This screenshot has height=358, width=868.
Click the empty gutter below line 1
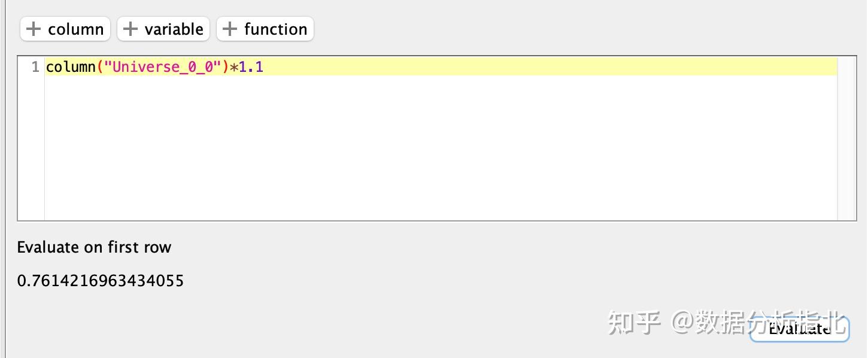31,147
